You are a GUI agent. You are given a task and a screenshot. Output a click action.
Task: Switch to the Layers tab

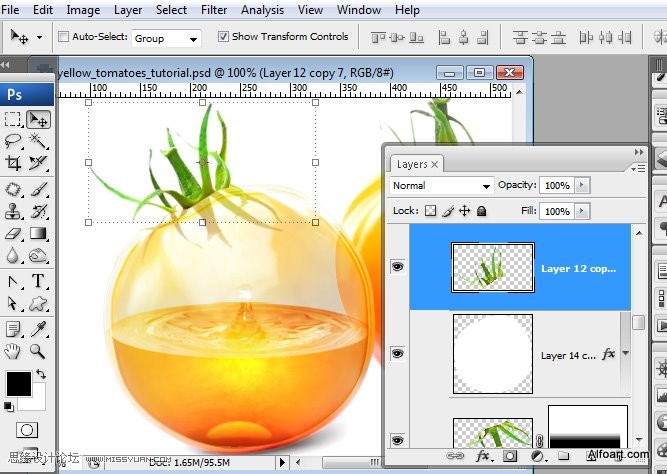tap(412, 164)
